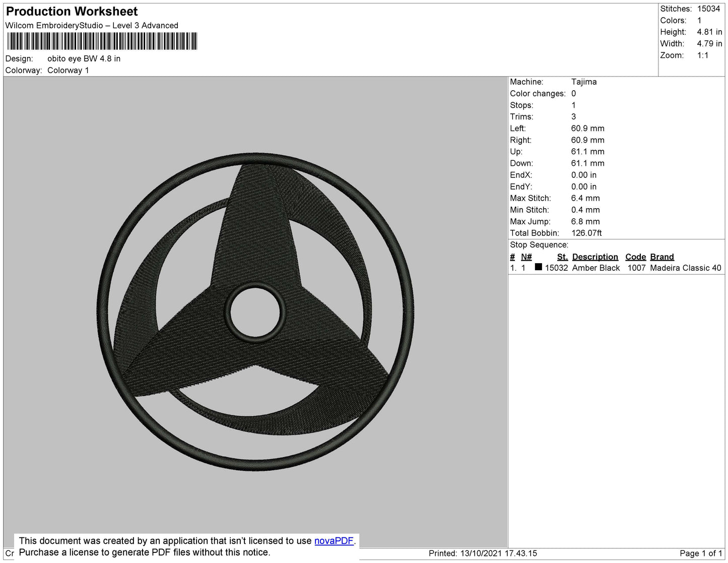Select the printed date 13/10/2021 17.43.15
This screenshot has height=563, width=728.
(x=499, y=553)
